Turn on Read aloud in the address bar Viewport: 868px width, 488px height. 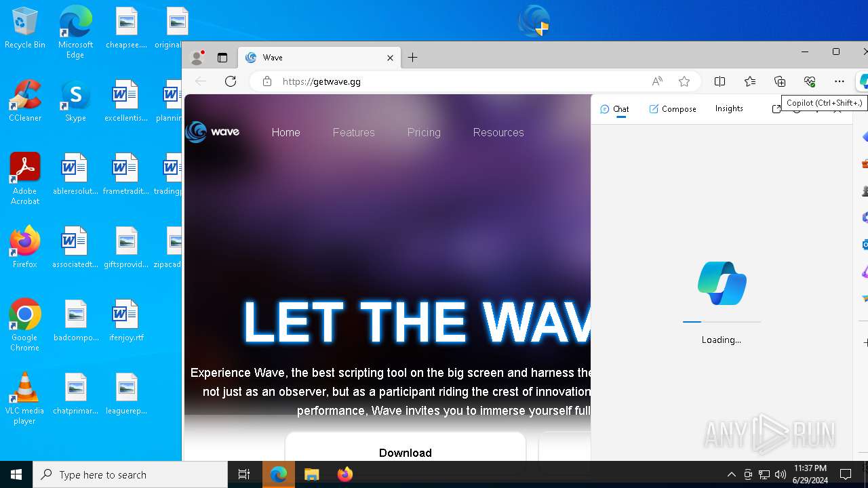point(657,81)
